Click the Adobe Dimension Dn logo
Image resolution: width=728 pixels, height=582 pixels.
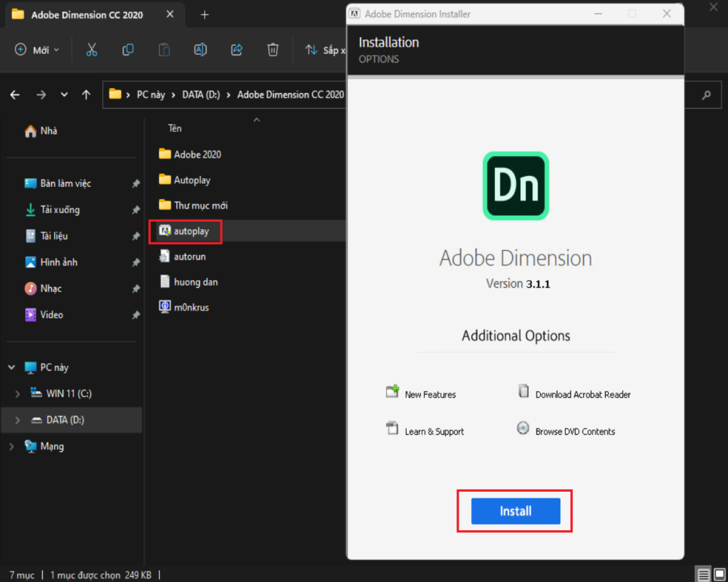point(515,185)
